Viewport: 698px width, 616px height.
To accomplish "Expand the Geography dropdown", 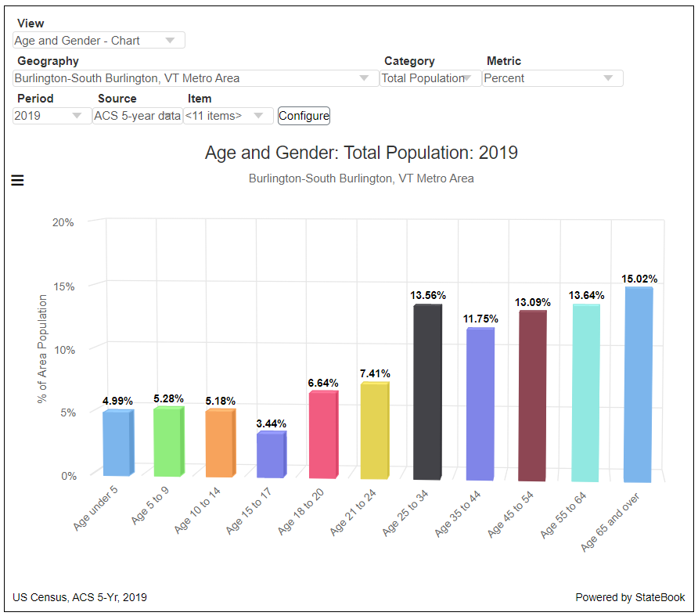I will click(x=192, y=78).
